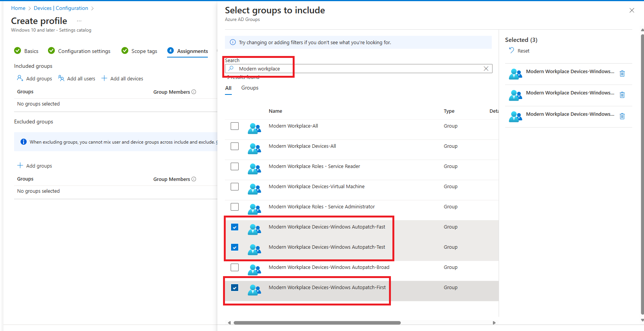Switch to the Groups filter tab
Image resolution: width=644 pixels, height=331 pixels.
tap(250, 88)
